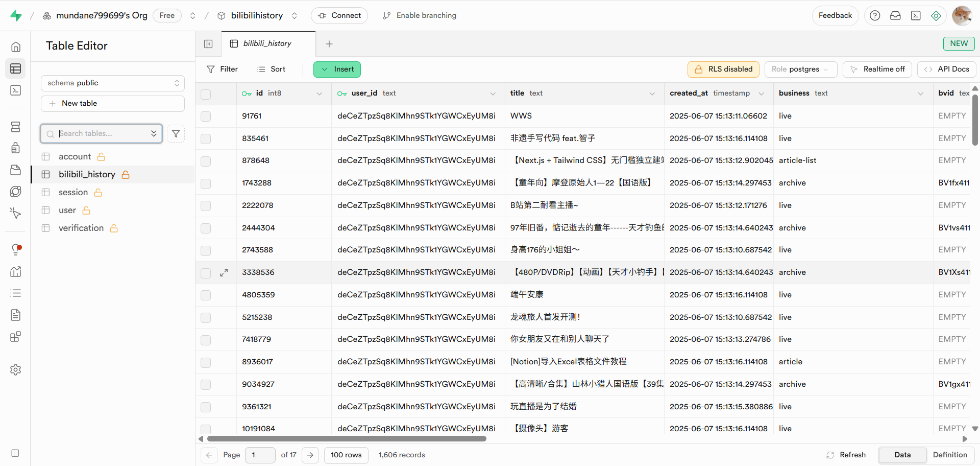Select the row with id 91761

206,116
